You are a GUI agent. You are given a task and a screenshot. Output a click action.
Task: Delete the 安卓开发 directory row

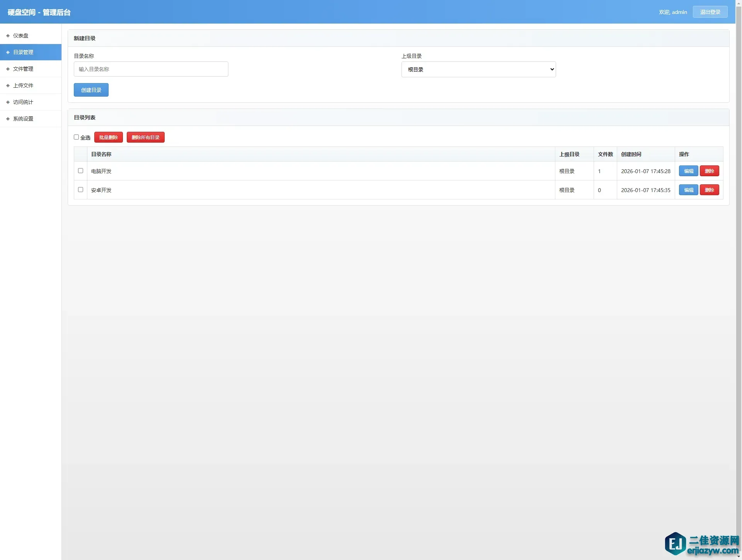pyautogui.click(x=709, y=190)
